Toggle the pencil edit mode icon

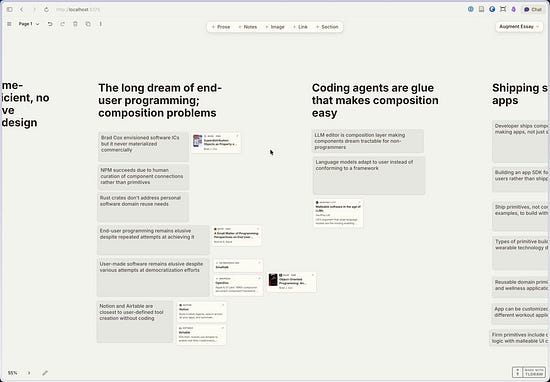pyautogui.click(x=45, y=373)
